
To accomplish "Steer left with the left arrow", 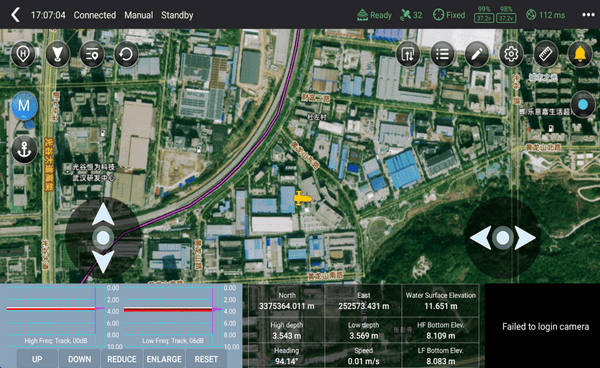I will pyautogui.click(x=481, y=238).
